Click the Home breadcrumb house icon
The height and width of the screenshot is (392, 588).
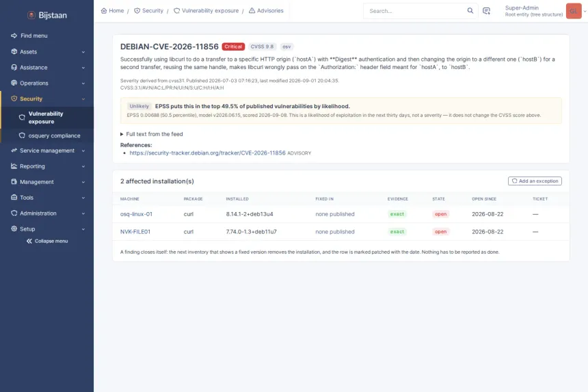[x=104, y=10]
